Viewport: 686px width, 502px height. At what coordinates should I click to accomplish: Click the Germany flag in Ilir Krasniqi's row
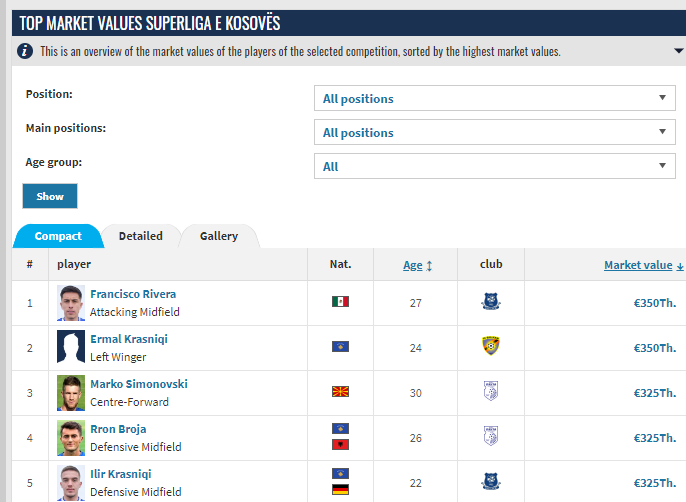pyautogui.click(x=340, y=489)
